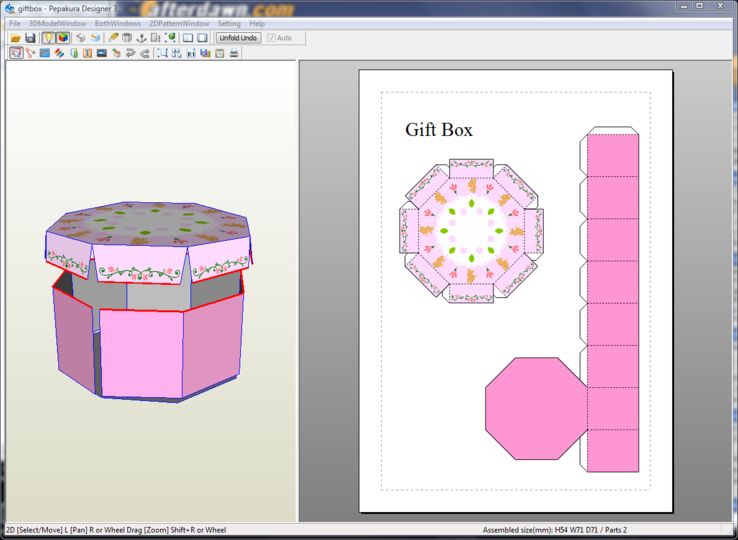Click the Unfold Undo button
The width and height of the screenshot is (738, 540).
(x=238, y=38)
